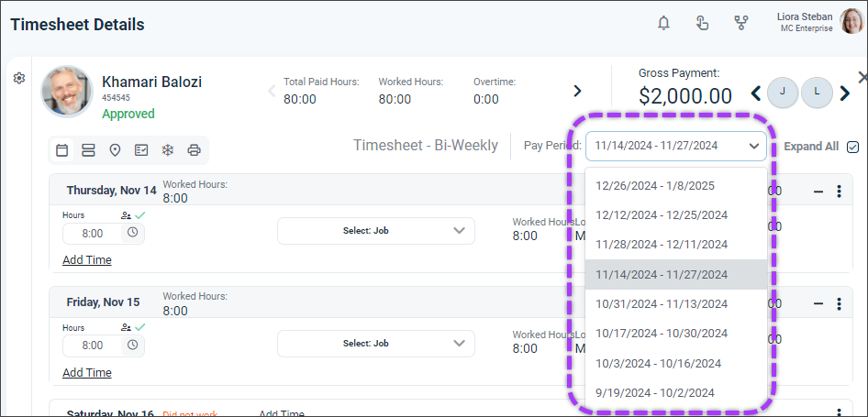Collapse the Thursday, Nov 14 section

818,192
